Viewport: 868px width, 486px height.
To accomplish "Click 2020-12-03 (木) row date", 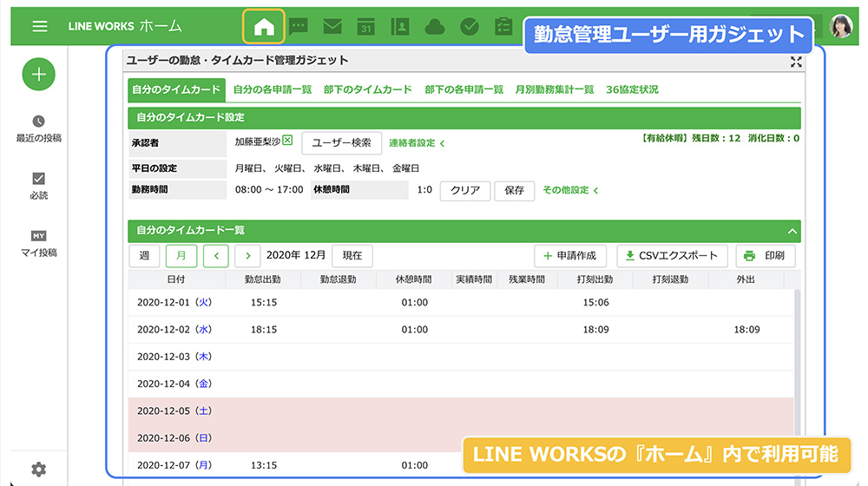I will [x=174, y=357].
